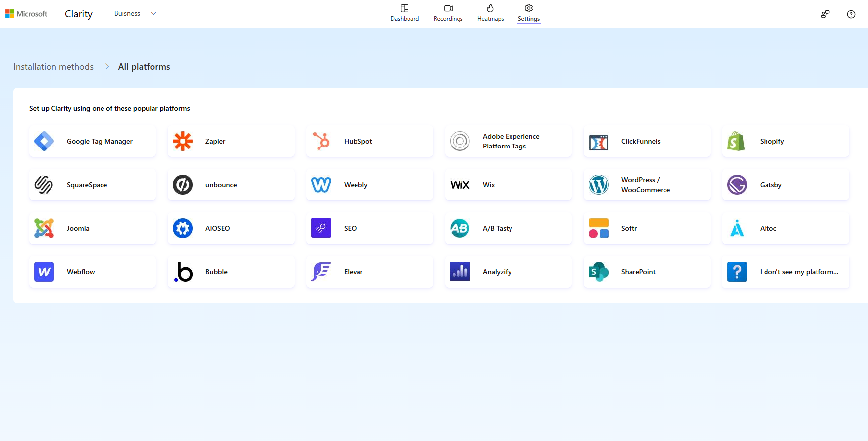
Task: Pick the HubSpot sprocket icon
Action: tap(321, 141)
